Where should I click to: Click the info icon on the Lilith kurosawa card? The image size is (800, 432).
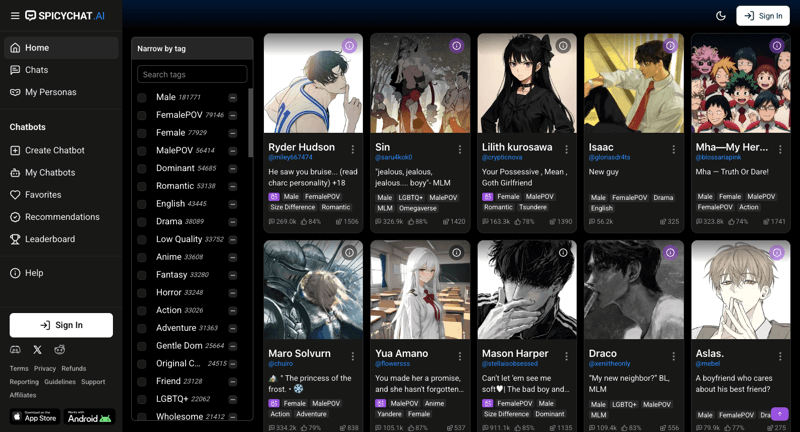(x=563, y=46)
